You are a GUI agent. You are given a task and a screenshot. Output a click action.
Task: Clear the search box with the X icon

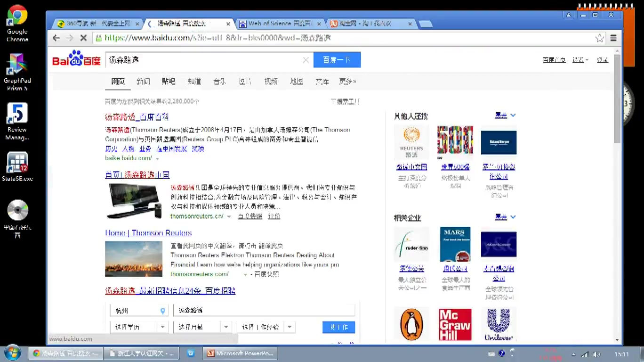306,60
